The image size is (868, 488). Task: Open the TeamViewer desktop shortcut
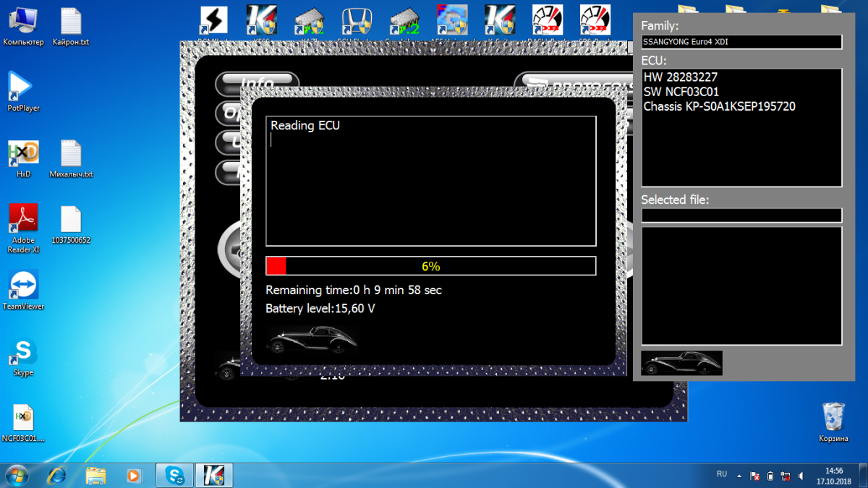[x=23, y=291]
